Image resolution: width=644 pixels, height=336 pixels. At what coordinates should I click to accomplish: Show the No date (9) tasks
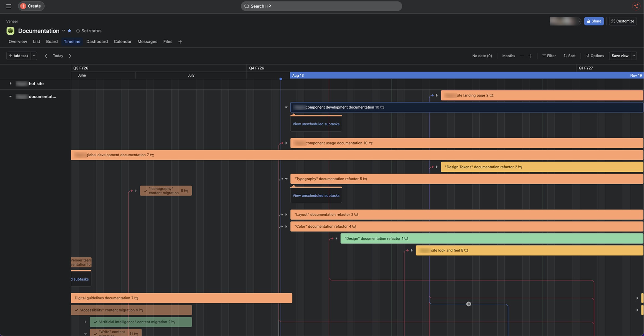coord(482,56)
